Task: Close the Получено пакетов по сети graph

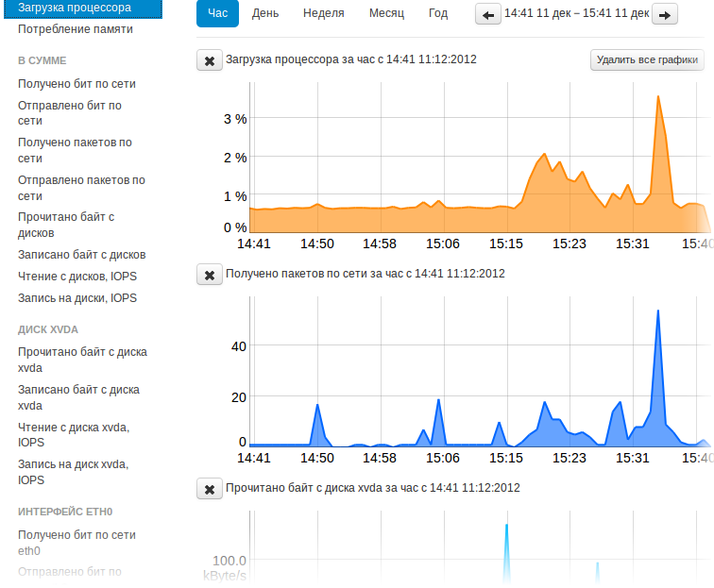Action: [209, 275]
